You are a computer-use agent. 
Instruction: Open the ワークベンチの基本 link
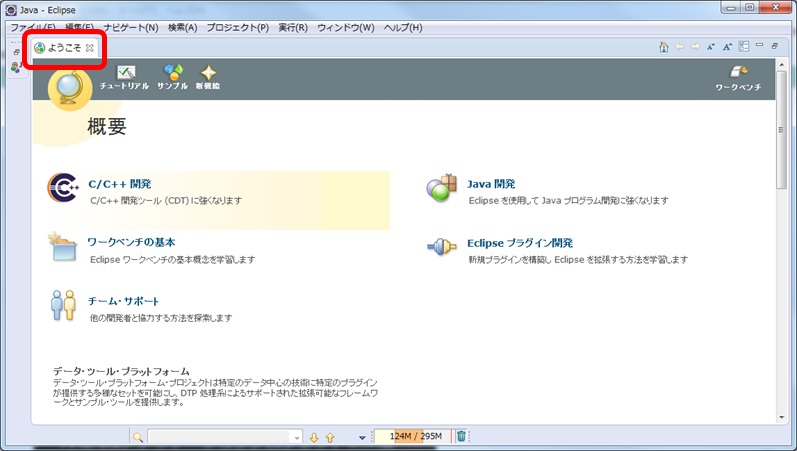[132, 243]
